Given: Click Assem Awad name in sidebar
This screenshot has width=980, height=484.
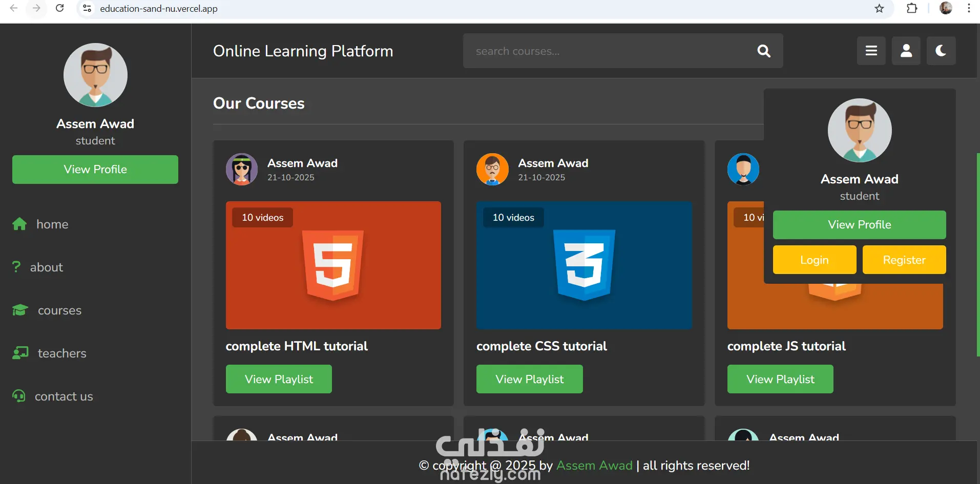Looking at the screenshot, I should [x=95, y=124].
